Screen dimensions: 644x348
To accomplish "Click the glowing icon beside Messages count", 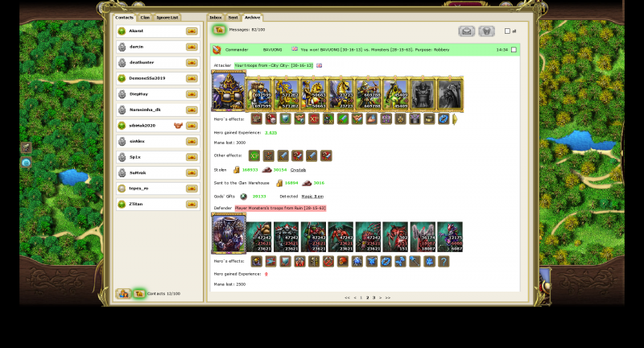I will tap(218, 30).
